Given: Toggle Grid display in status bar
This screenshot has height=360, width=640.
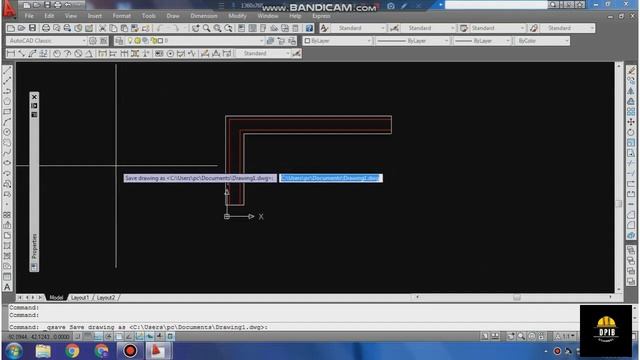Looking at the screenshot, I should click(x=88, y=336).
